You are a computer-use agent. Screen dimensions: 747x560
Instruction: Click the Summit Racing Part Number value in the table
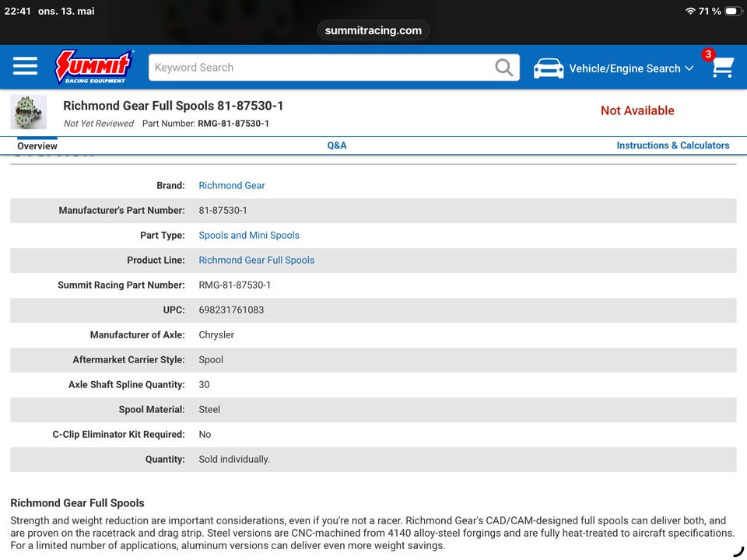click(x=234, y=285)
